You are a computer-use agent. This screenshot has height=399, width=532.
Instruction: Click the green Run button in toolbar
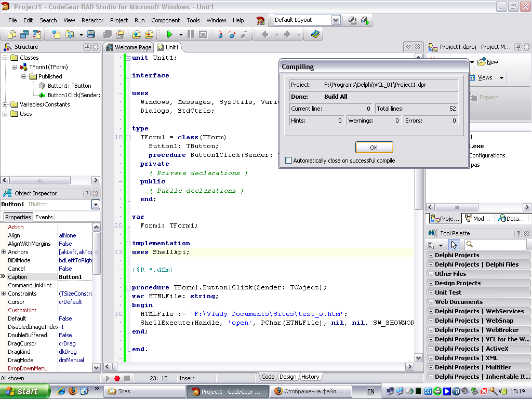pos(169,34)
